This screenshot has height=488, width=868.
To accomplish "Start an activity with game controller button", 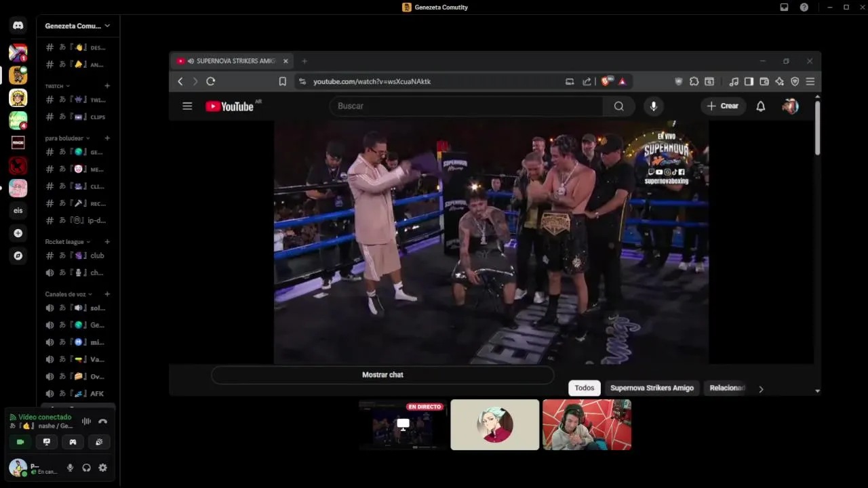I will click(x=73, y=442).
